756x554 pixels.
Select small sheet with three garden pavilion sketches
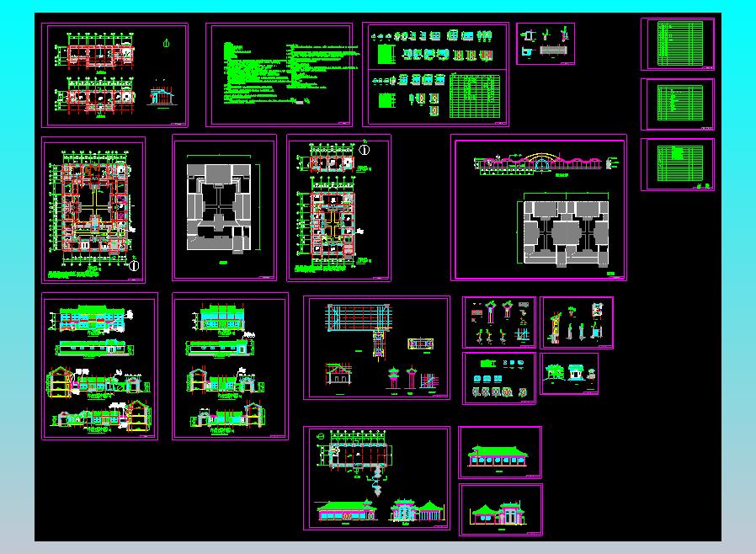569,374
